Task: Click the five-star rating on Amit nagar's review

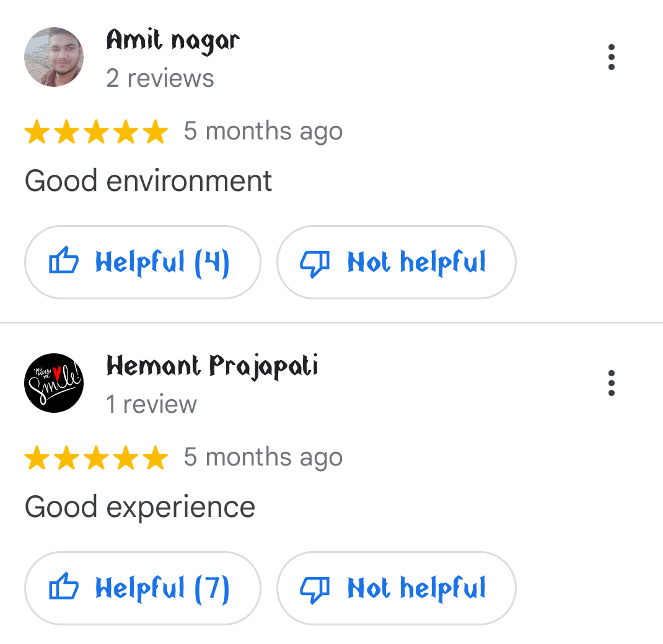Action: click(97, 131)
